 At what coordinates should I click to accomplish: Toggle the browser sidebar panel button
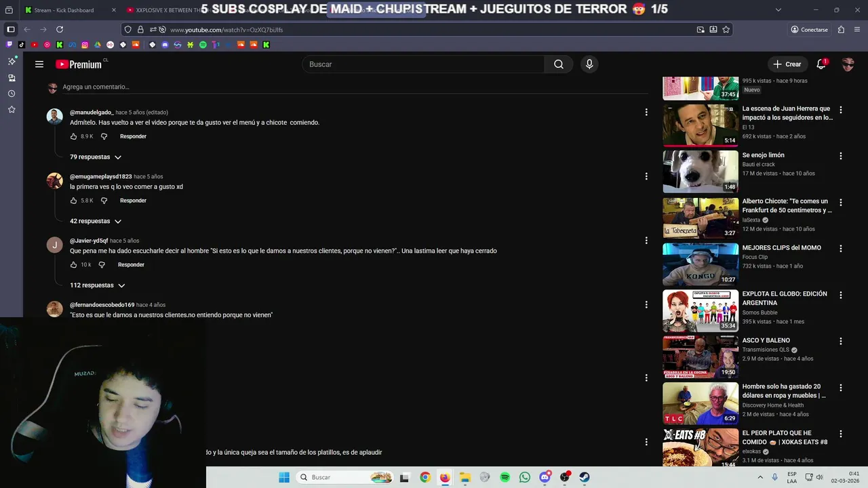[x=10, y=29]
